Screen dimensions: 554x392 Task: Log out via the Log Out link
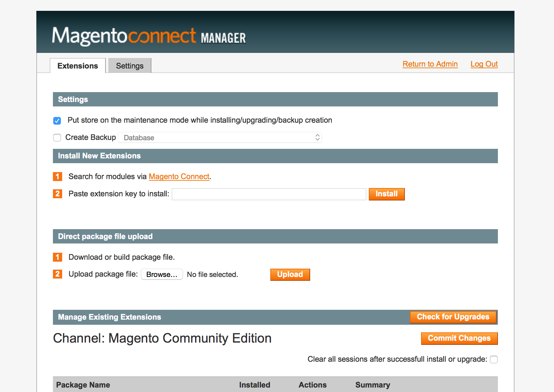click(x=484, y=64)
